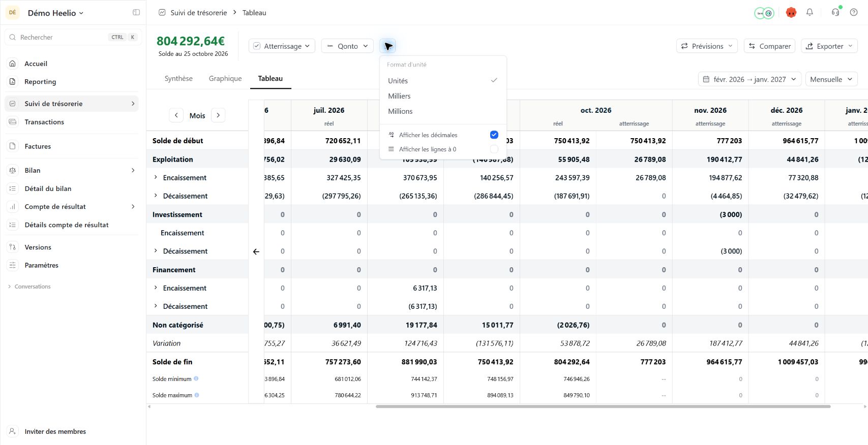This screenshot has width=868, height=445.
Task: Open the Démo Heelio workspace switcher
Action: click(x=55, y=13)
